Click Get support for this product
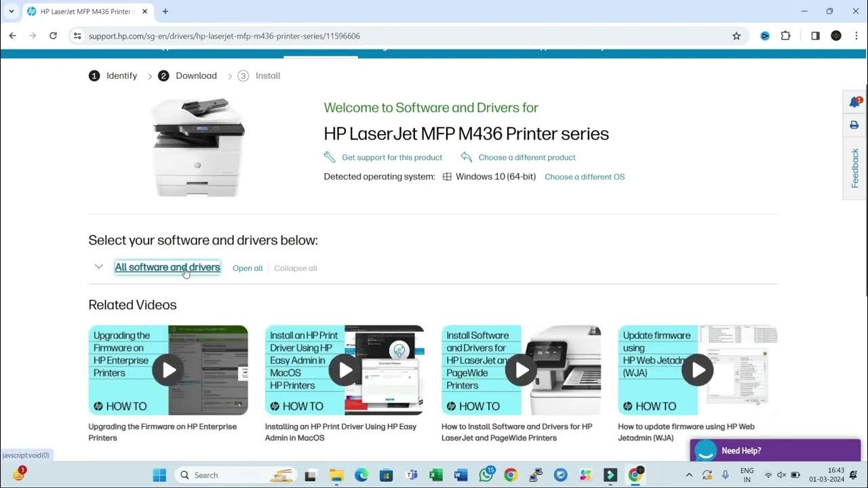This screenshot has width=868, height=488. coord(392,157)
